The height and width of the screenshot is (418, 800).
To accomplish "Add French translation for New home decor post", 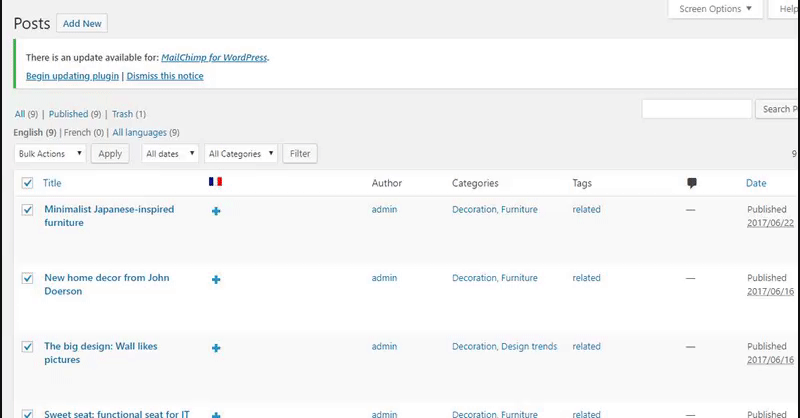I will pyautogui.click(x=216, y=279).
